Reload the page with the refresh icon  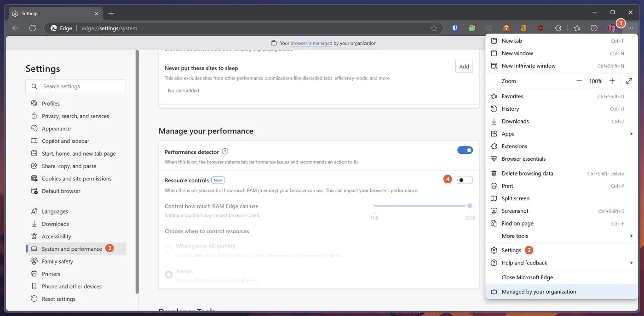[32, 28]
